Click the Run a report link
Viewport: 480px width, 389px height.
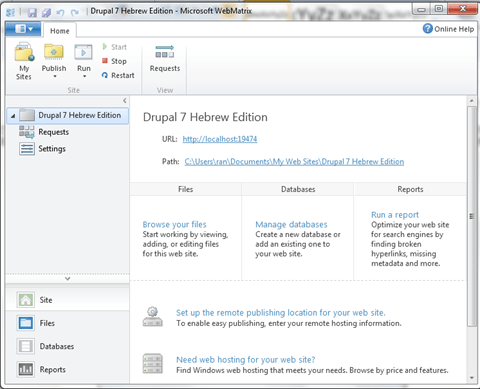click(395, 215)
